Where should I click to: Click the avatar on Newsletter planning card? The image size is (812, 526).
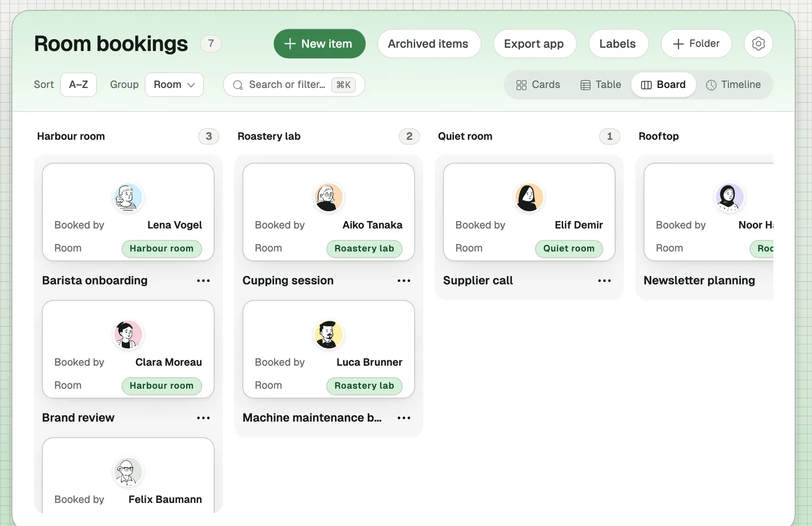click(729, 197)
